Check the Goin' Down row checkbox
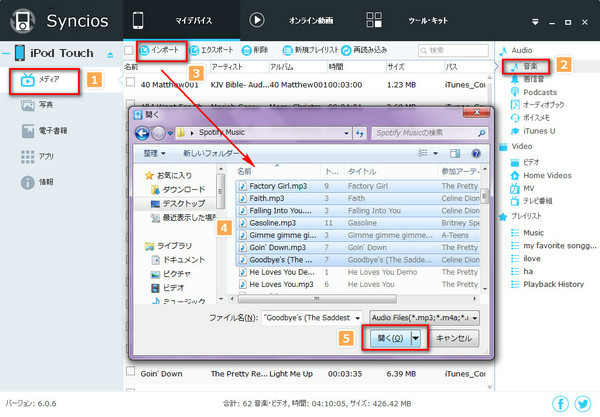The width and height of the screenshot is (600, 417). (x=130, y=371)
